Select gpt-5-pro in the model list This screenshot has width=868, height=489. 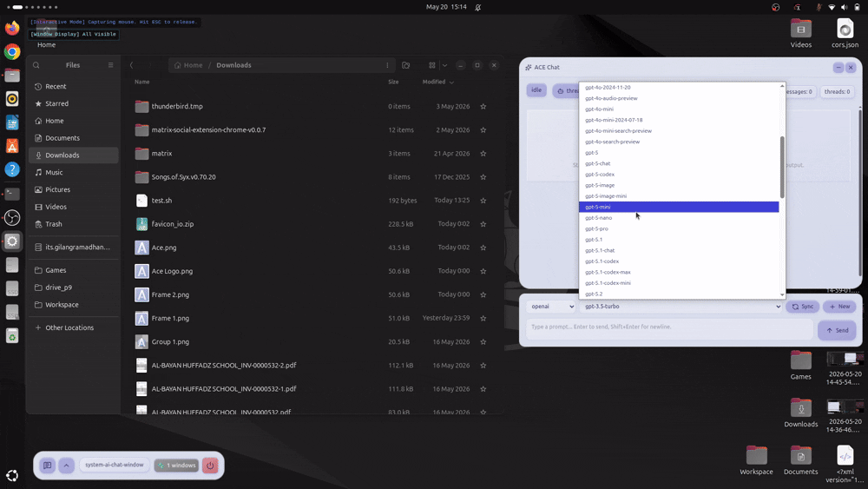(x=679, y=228)
